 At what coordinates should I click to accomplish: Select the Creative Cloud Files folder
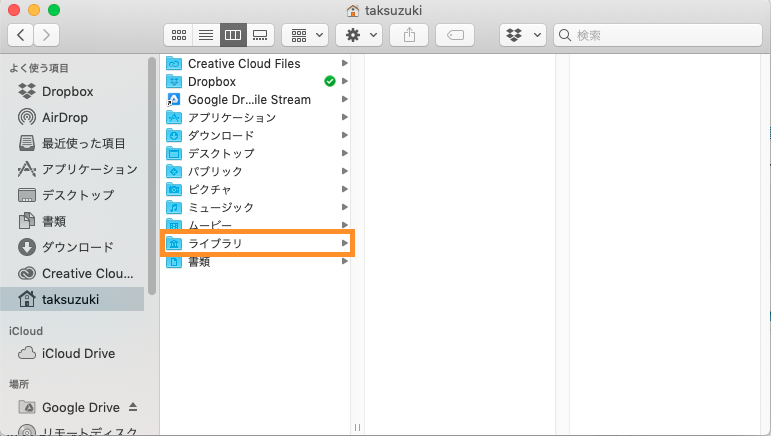coord(243,64)
